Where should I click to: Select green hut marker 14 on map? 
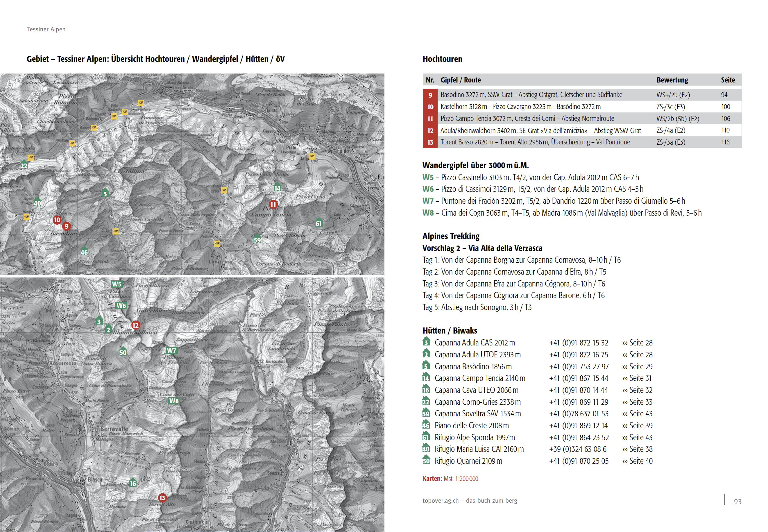click(277, 187)
